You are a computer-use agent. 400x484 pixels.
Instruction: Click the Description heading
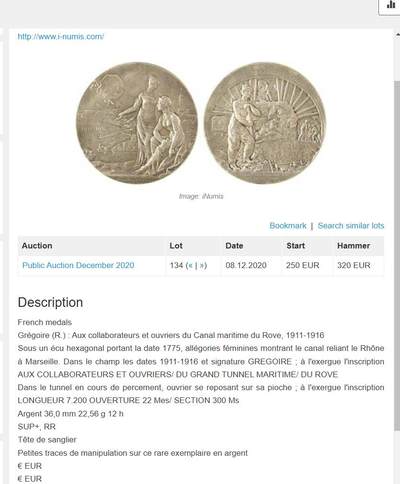click(x=50, y=302)
